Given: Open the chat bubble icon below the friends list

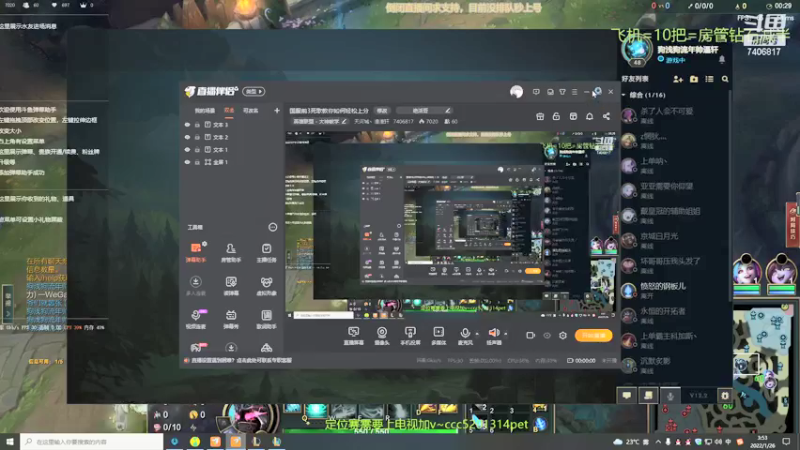Looking at the screenshot, I should (x=627, y=395).
